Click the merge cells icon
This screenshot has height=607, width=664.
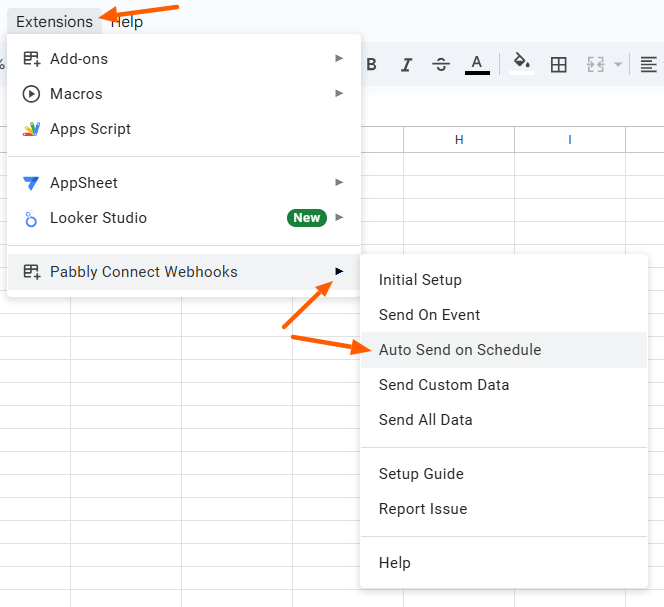point(595,65)
